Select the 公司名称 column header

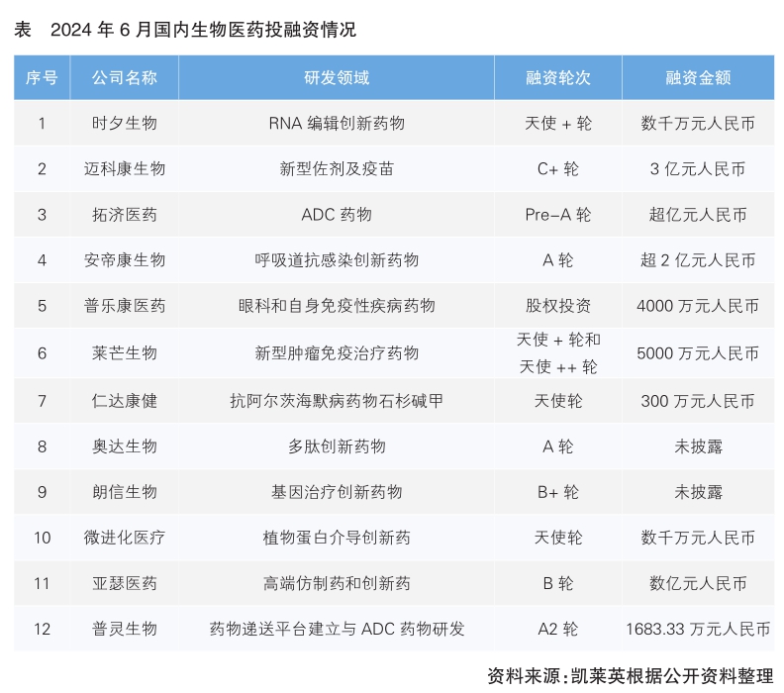click(x=124, y=78)
